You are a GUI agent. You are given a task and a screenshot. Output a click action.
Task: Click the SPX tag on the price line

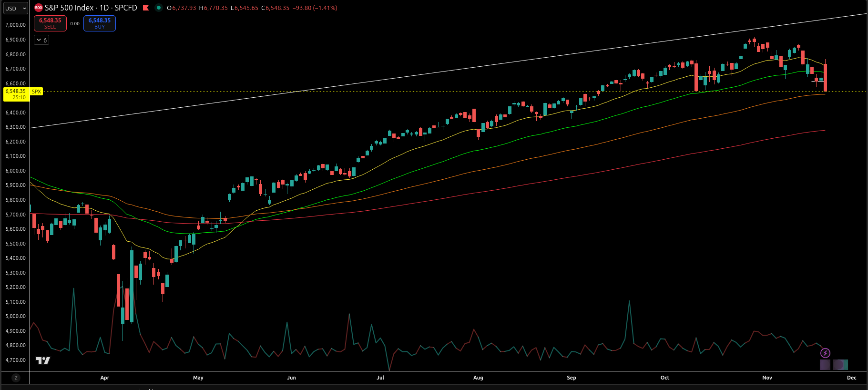coord(37,91)
